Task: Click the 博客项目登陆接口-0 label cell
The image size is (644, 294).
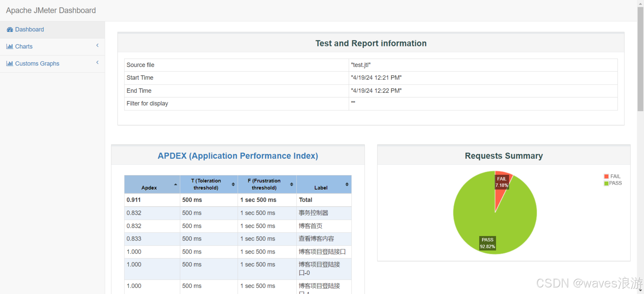Action: [x=324, y=269]
